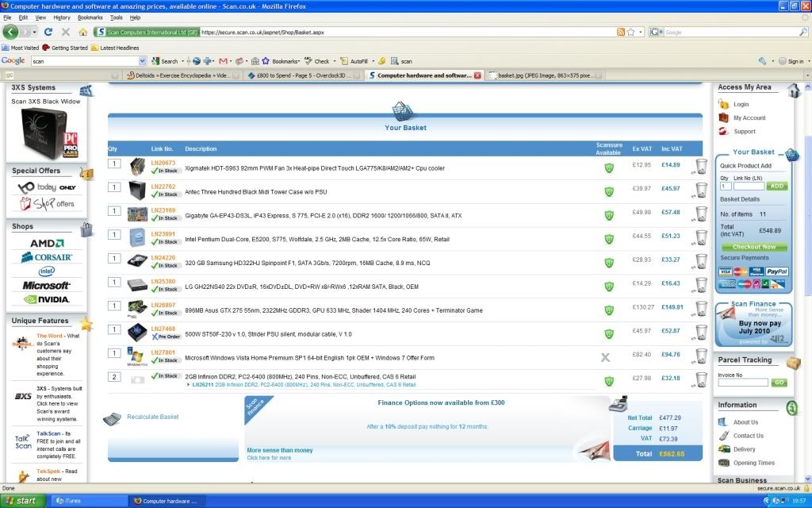This screenshot has width=812, height=508.
Task: Trash the Gigabyte GA-EP43-DS3L motherboard row
Action: [x=701, y=214]
